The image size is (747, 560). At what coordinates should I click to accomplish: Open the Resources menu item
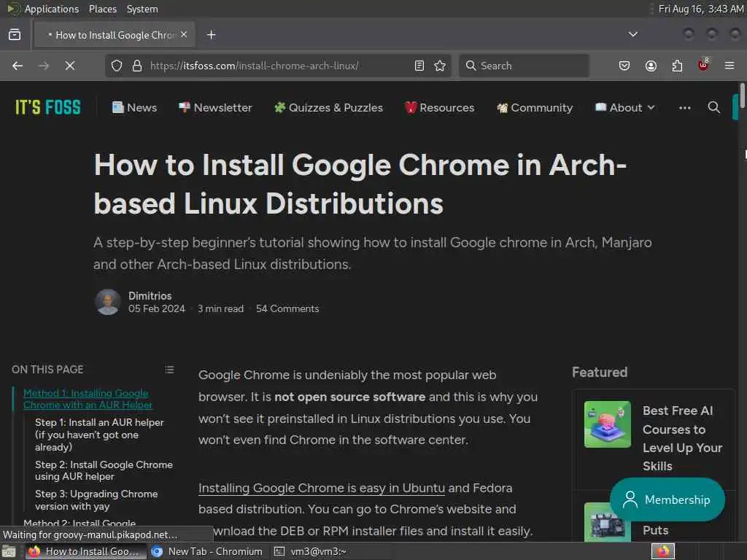coord(440,108)
